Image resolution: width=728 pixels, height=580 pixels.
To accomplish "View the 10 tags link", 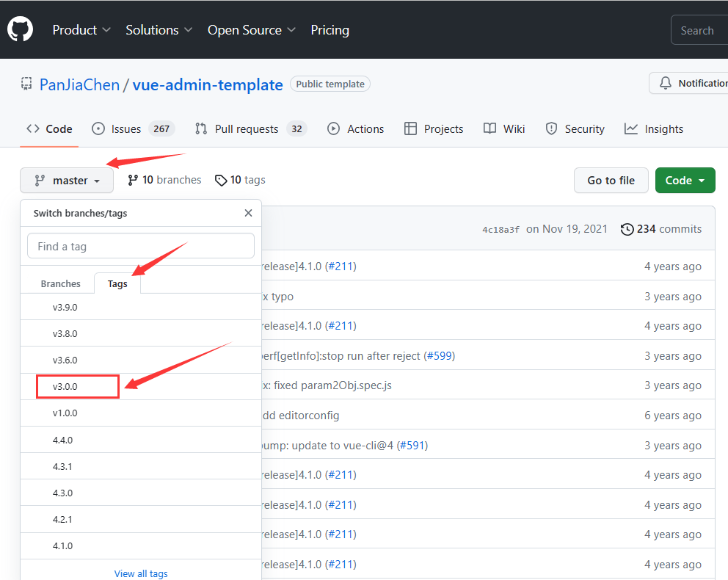I will coord(240,180).
